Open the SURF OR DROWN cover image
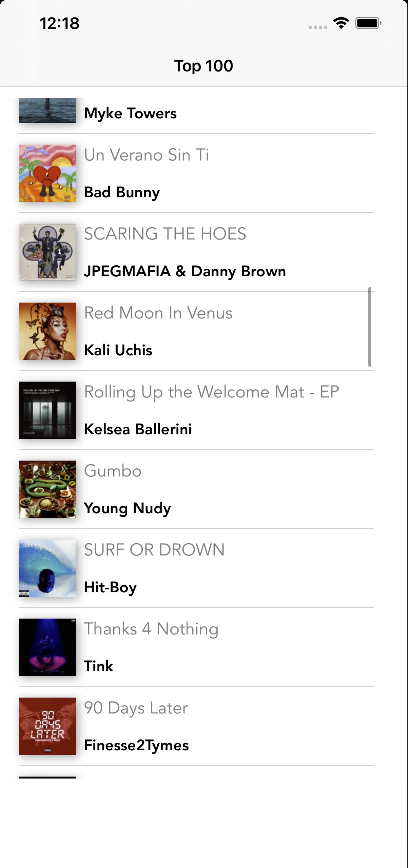This screenshot has width=408, height=868. pyautogui.click(x=47, y=568)
